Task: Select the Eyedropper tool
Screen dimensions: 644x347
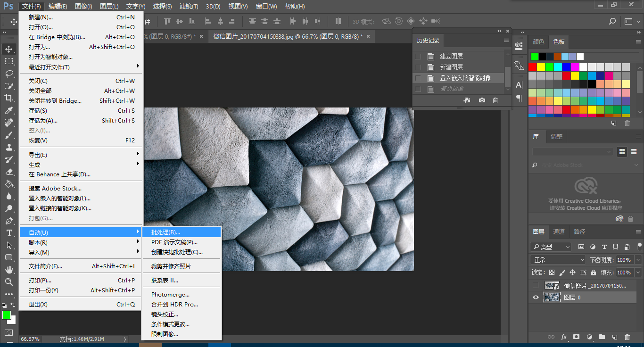Action: 9,110
